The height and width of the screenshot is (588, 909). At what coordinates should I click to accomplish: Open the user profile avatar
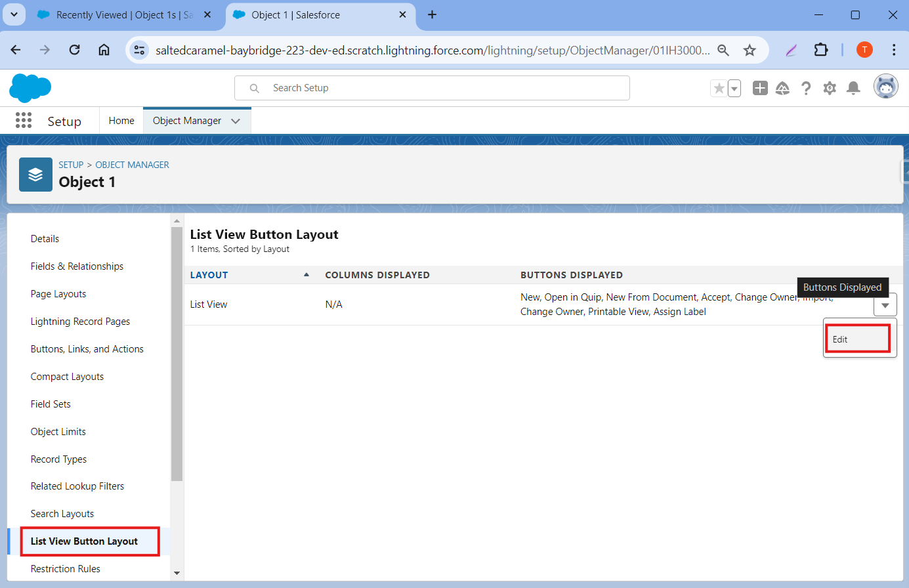coord(885,87)
